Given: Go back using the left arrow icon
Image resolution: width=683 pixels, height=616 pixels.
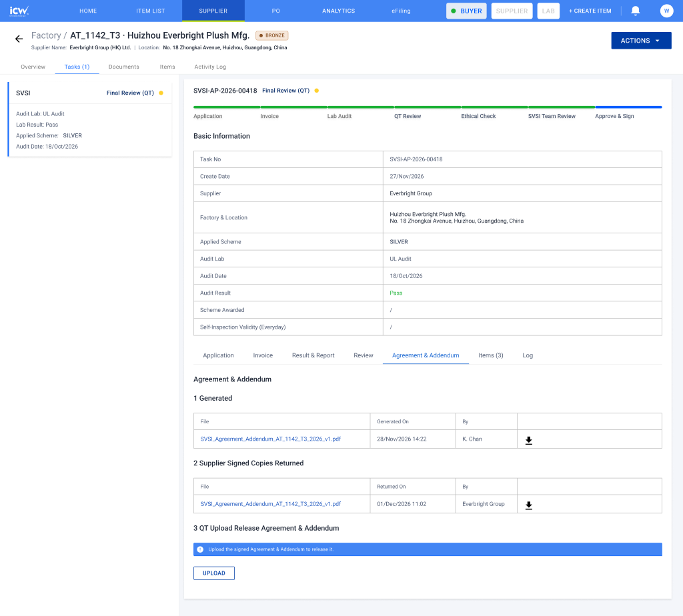Looking at the screenshot, I should (19, 39).
